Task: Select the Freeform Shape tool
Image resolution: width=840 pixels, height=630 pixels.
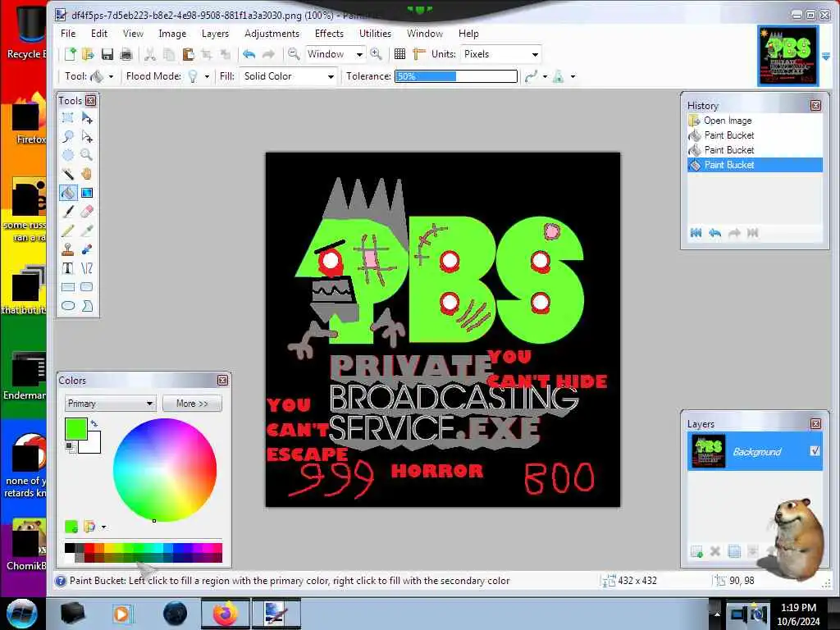Action: (87, 306)
